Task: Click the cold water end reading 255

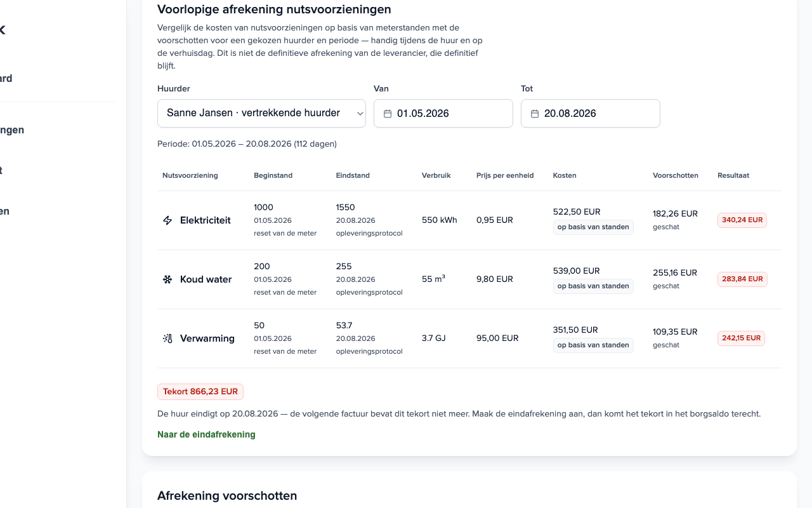Action: tap(344, 266)
